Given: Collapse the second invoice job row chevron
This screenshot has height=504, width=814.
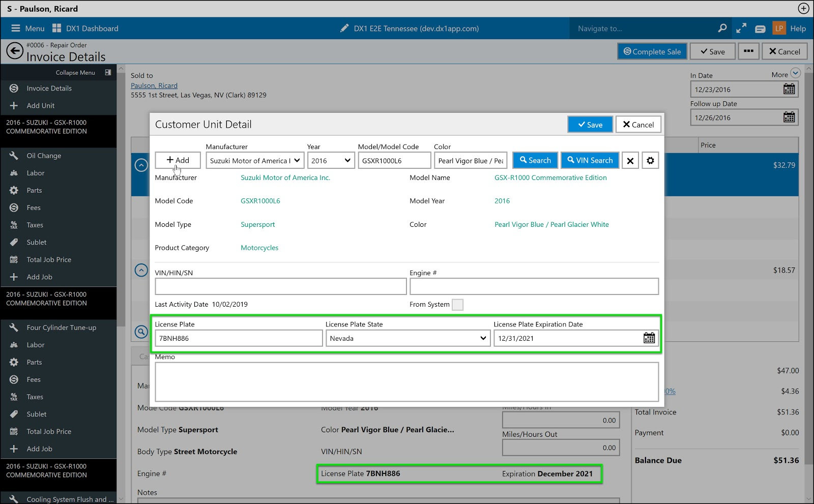Looking at the screenshot, I should tap(141, 270).
